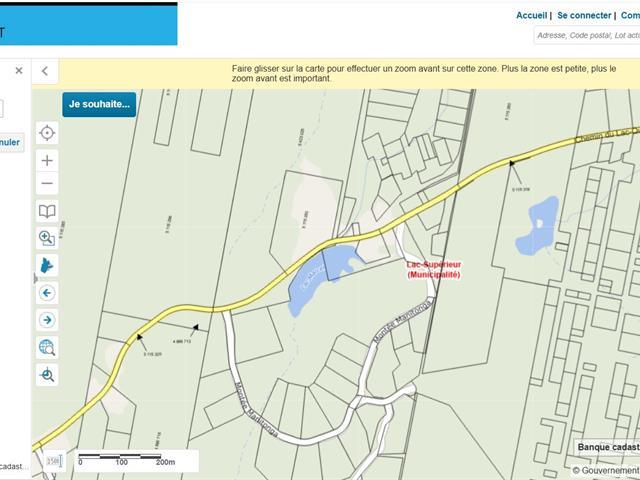This screenshot has height=480, width=640.
Task: Close the left panel with X
Action: tap(18, 71)
